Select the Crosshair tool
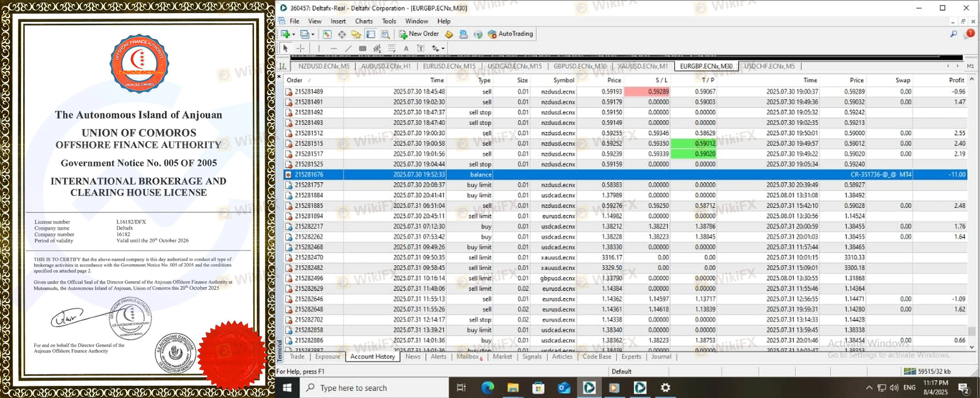This screenshot has width=980, height=398. point(300,48)
